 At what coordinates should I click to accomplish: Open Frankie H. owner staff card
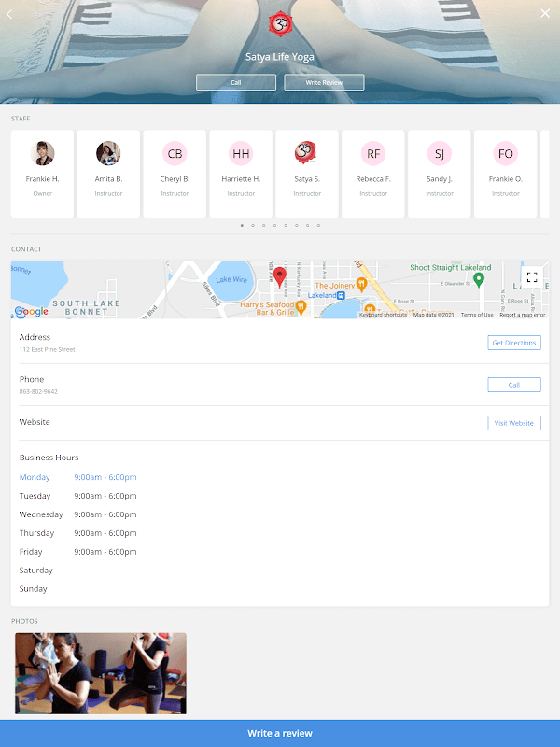(x=42, y=174)
